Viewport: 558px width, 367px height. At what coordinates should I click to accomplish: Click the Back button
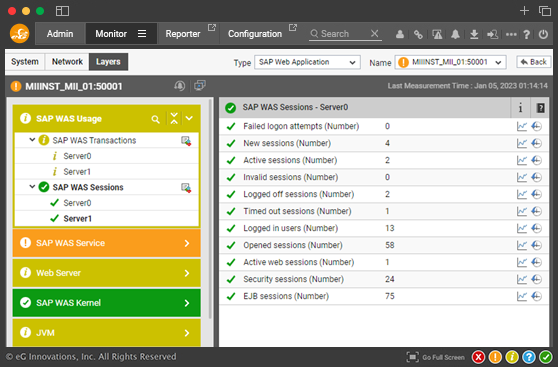pos(533,62)
